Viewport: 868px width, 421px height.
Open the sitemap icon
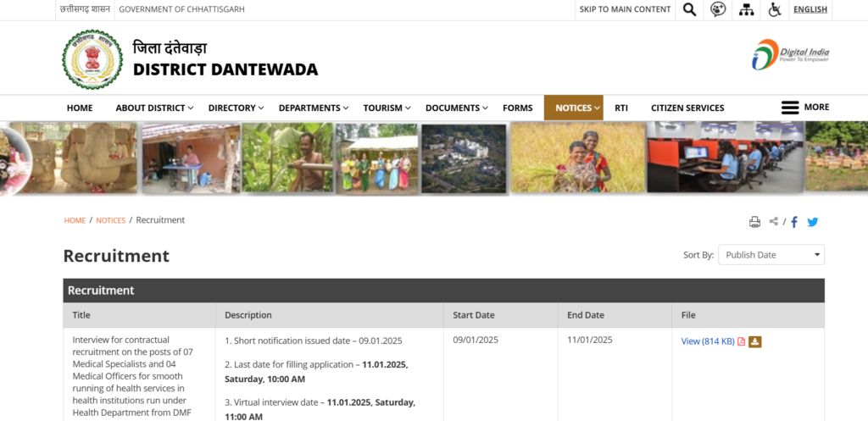click(747, 9)
